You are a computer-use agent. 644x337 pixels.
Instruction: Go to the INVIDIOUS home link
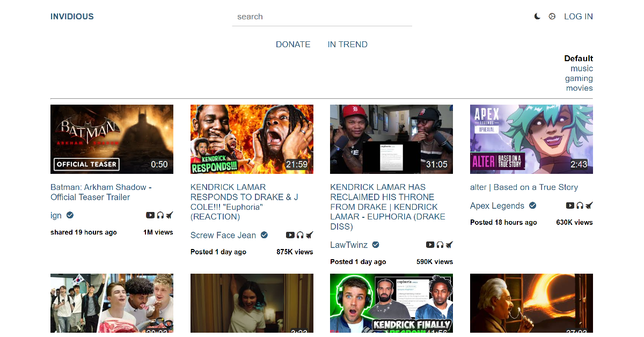click(x=72, y=17)
